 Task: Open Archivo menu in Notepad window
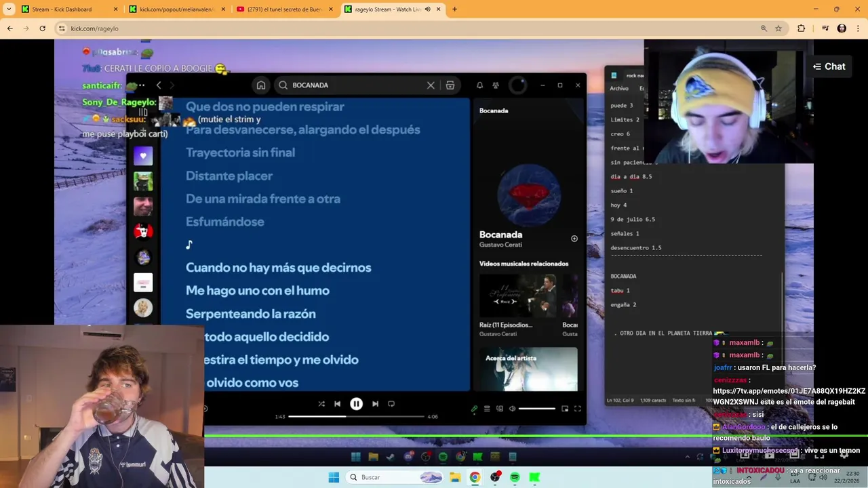pyautogui.click(x=619, y=88)
